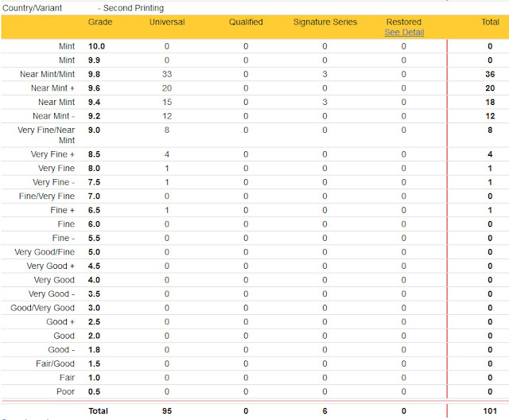Click the total 36 for grade 9.8

click(490, 74)
